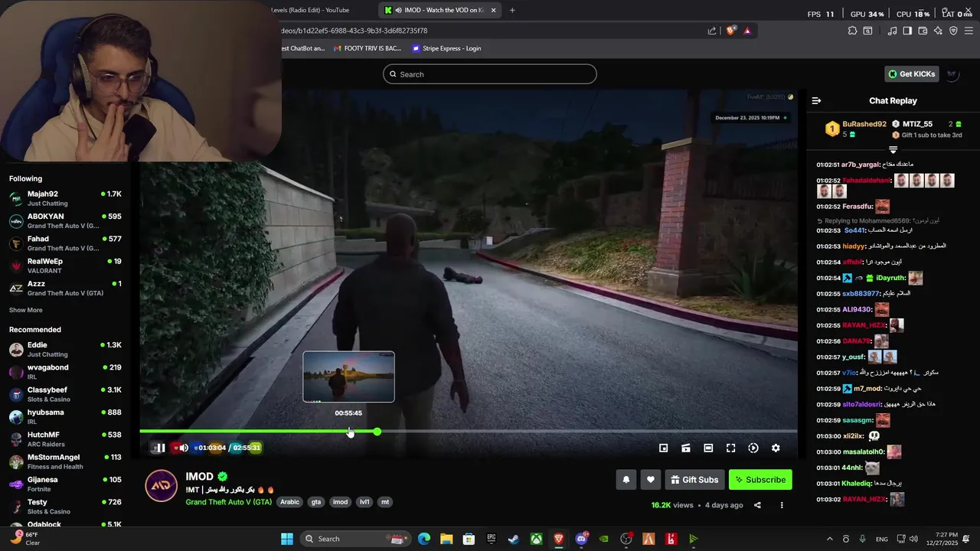The image size is (980, 551).
Task: Open RealWeEp Valorant channel
Action: click(x=65, y=266)
